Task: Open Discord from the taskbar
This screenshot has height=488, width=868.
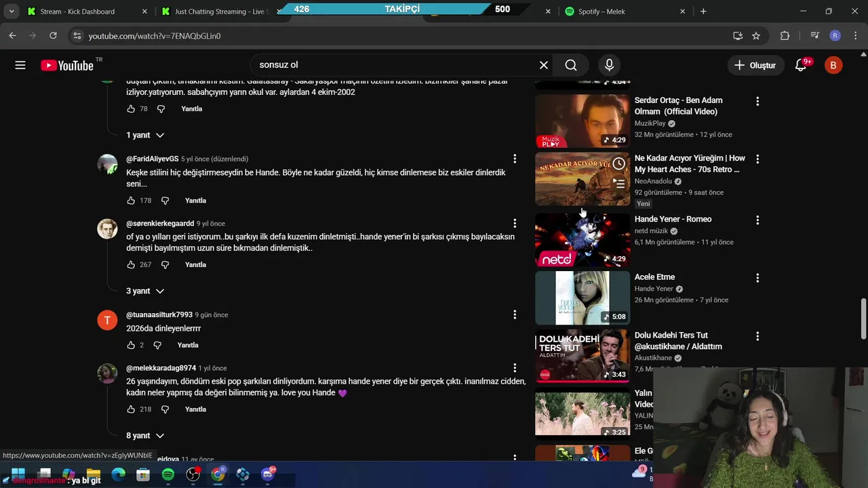Action: 268,474
